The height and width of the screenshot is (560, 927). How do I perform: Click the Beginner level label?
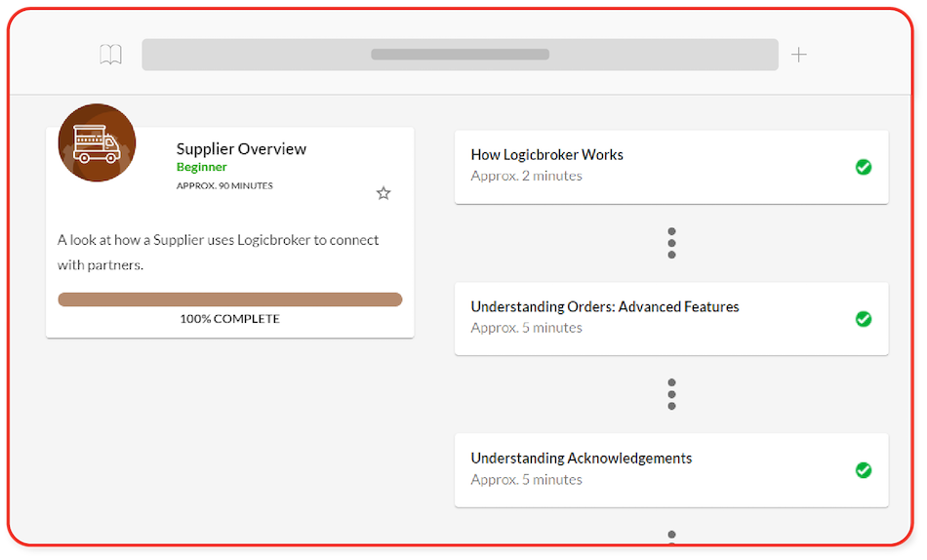click(201, 168)
